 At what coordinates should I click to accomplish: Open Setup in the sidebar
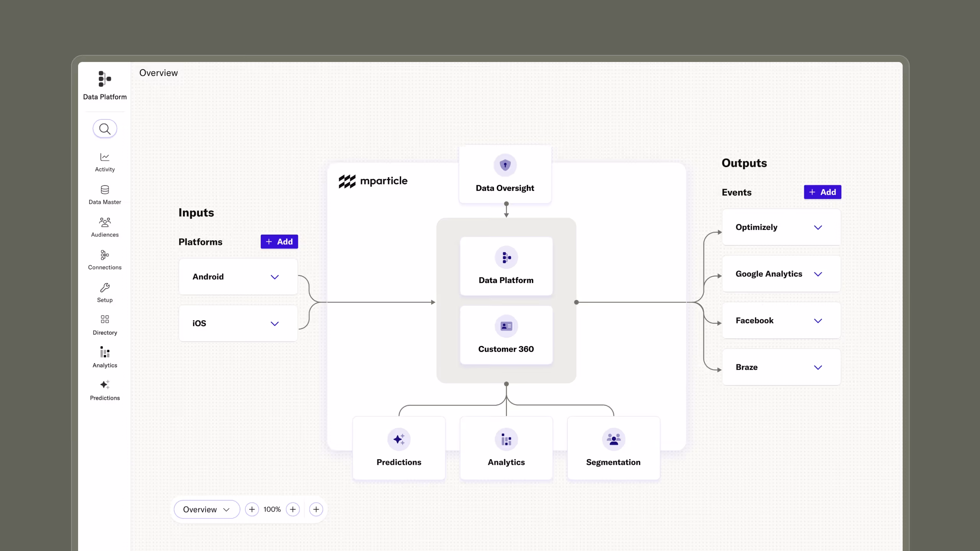[105, 292]
